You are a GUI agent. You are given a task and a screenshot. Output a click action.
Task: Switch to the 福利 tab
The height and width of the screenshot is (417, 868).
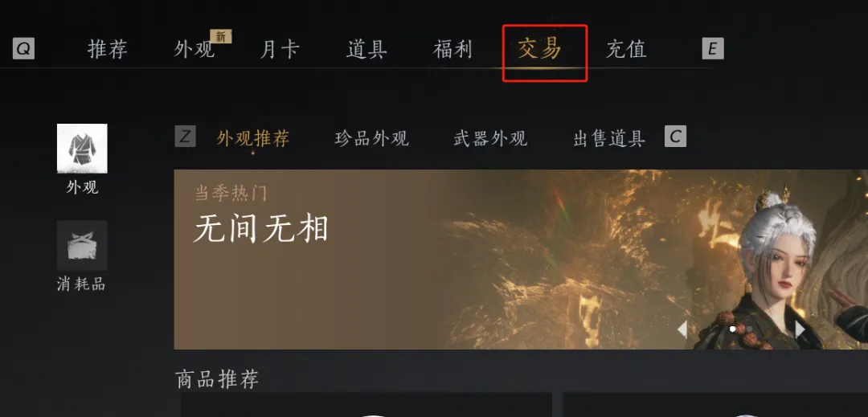452,49
